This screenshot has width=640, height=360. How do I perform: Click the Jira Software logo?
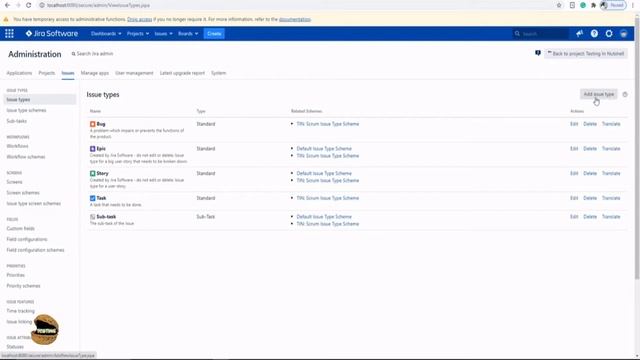click(x=52, y=33)
